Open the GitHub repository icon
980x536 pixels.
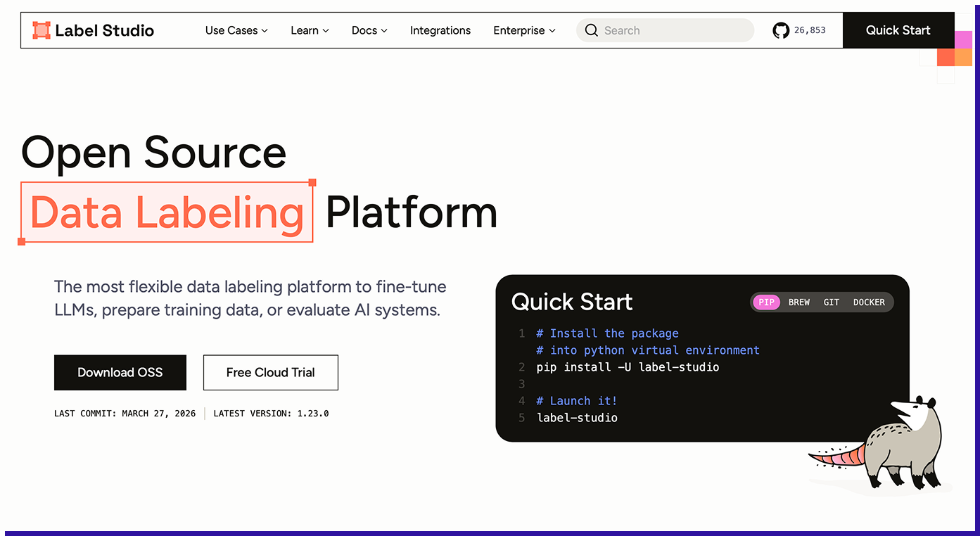781,30
